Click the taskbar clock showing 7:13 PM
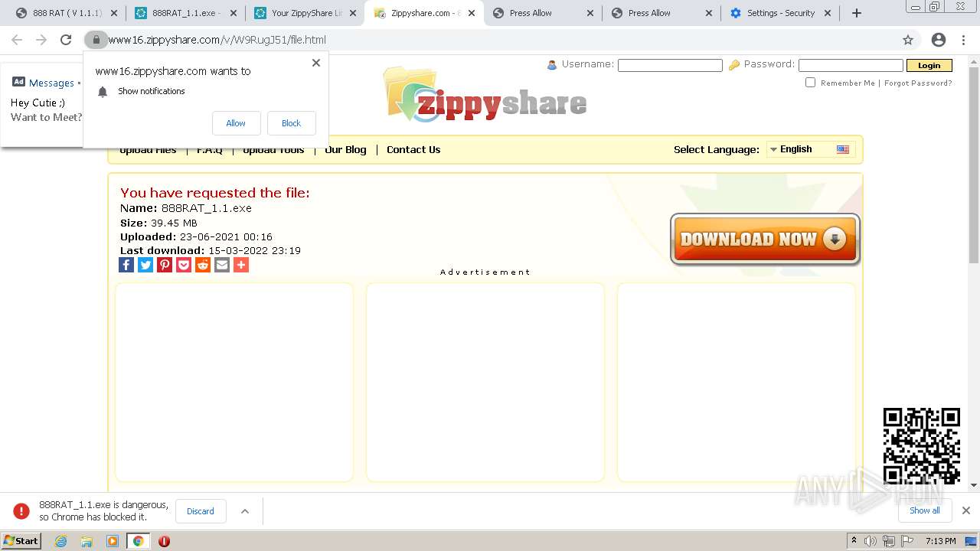 point(940,541)
